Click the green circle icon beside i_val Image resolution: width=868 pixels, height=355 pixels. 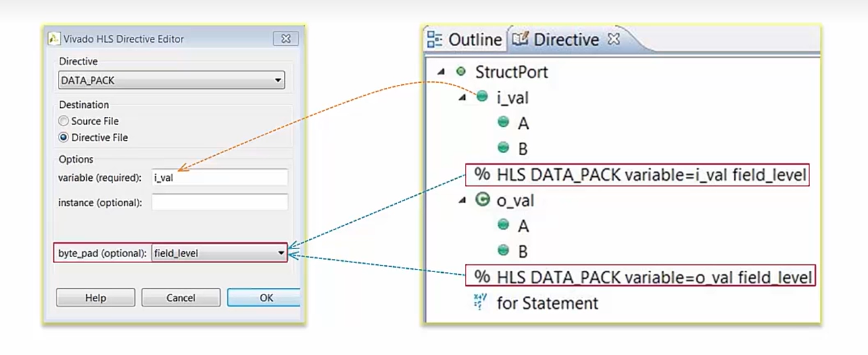(x=482, y=97)
